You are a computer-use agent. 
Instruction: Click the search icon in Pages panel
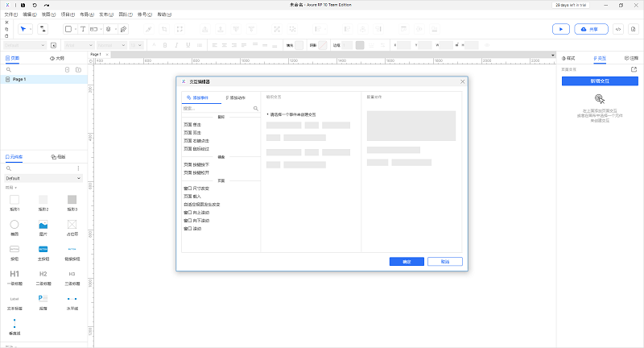click(x=9, y=70)
